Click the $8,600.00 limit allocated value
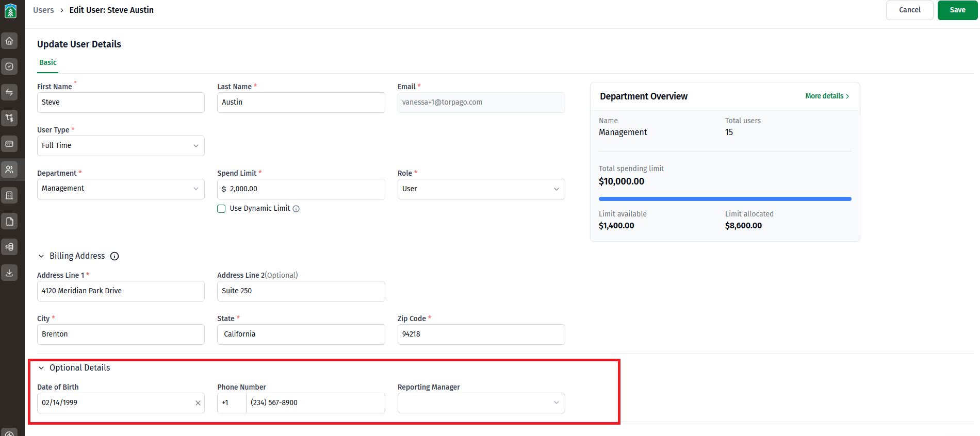 [743, 226]
